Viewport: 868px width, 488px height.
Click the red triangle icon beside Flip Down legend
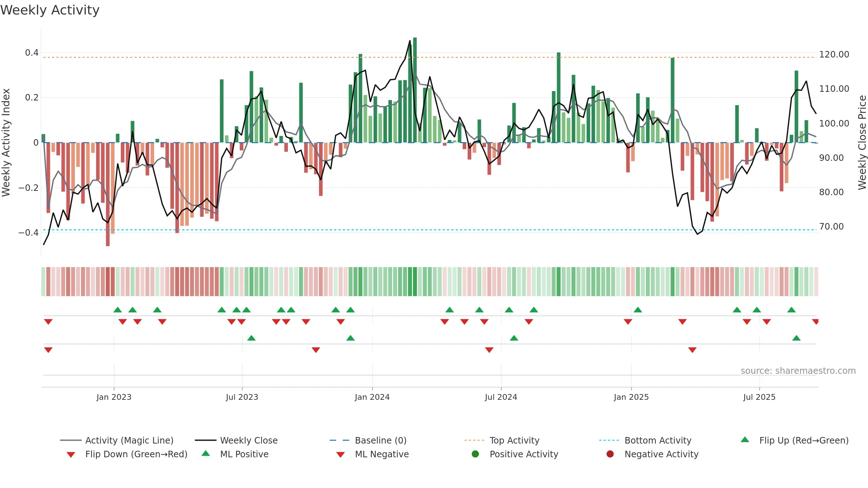point(71,455)
